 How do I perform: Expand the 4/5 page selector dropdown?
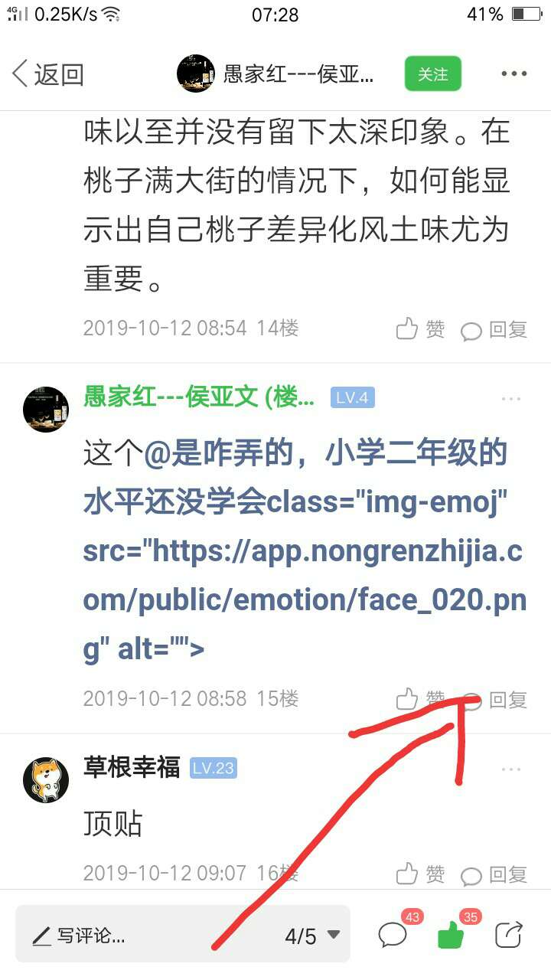312,936
